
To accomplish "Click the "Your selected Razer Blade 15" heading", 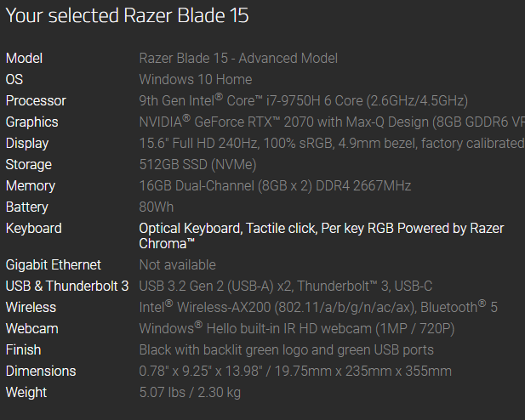I will click(128, 16).
